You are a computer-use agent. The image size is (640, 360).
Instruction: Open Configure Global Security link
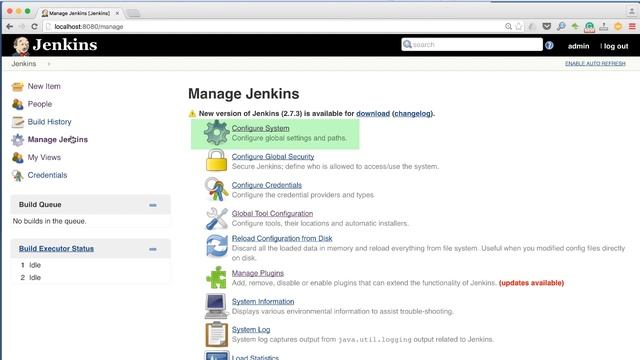(273, 157)
